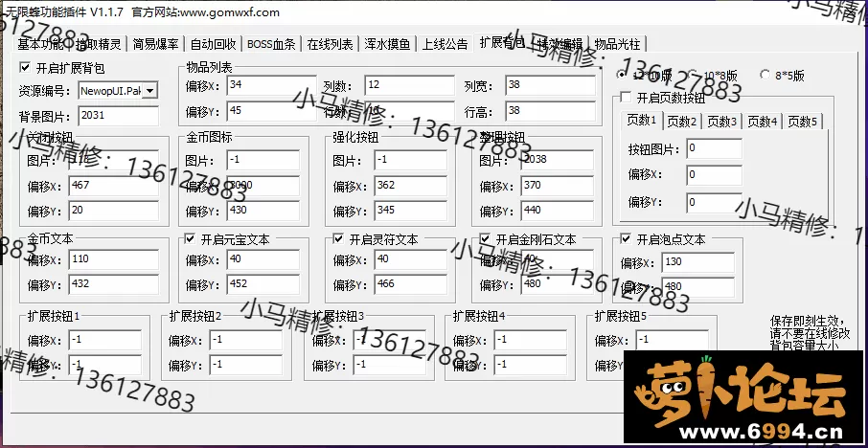
Task: Focus the 列数 field in 物品列表
Action: click(408, 86)
